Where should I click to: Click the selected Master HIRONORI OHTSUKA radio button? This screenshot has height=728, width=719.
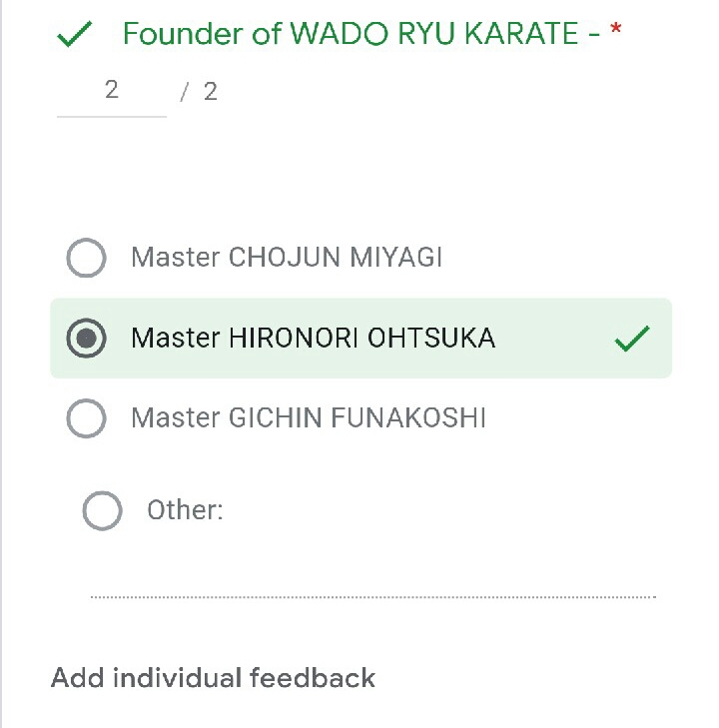coord(86,339)
